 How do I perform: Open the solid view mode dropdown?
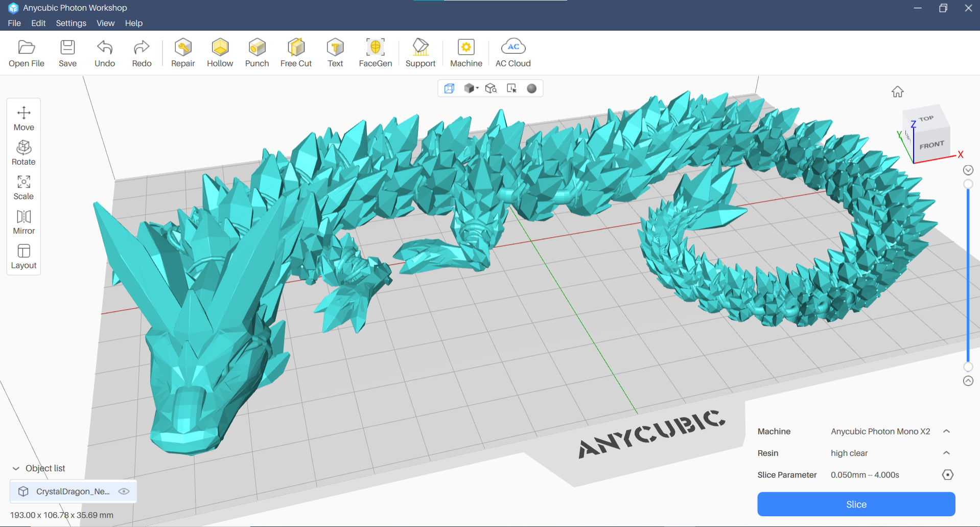471,88
